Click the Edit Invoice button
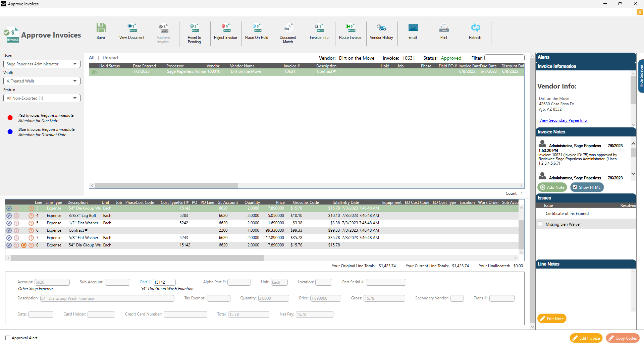 (586, 338)
